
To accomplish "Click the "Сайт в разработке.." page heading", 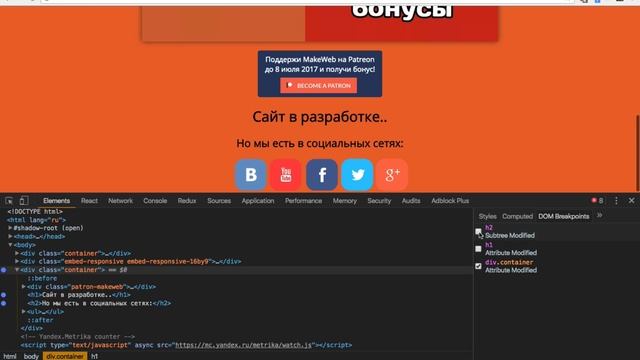I will (x=320, y=117).
